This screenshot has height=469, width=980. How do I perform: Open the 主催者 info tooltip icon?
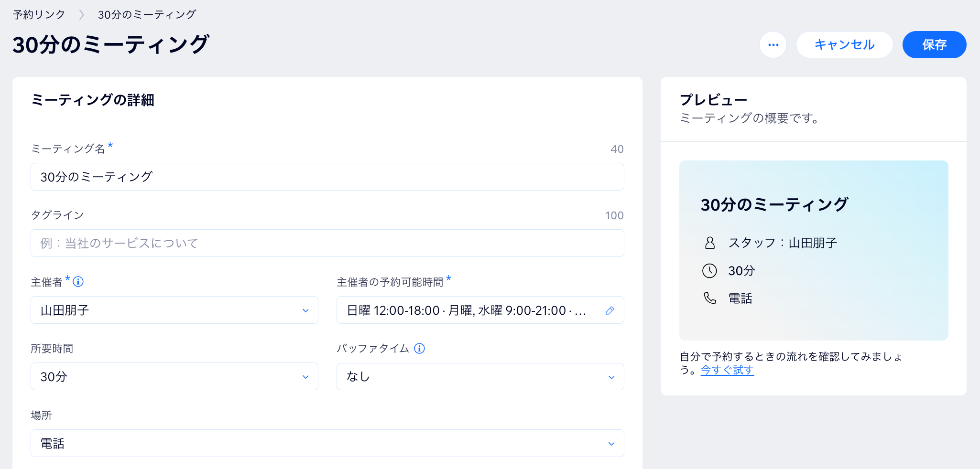(x=78, y=282)
